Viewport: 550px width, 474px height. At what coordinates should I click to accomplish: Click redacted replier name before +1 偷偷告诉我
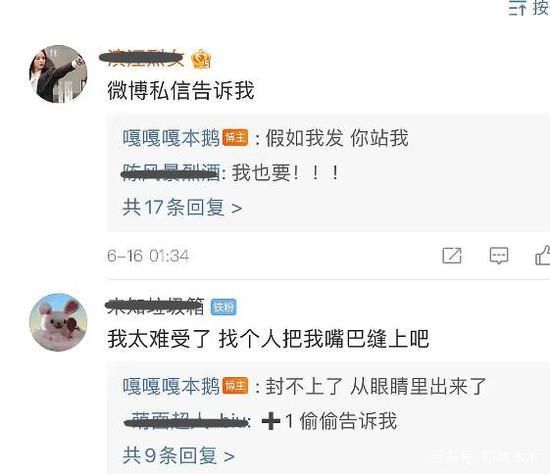[x=186, y=420]
